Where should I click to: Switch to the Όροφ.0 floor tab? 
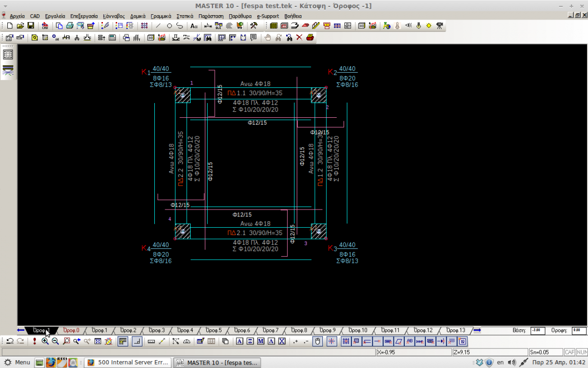(x=71, y=330)
